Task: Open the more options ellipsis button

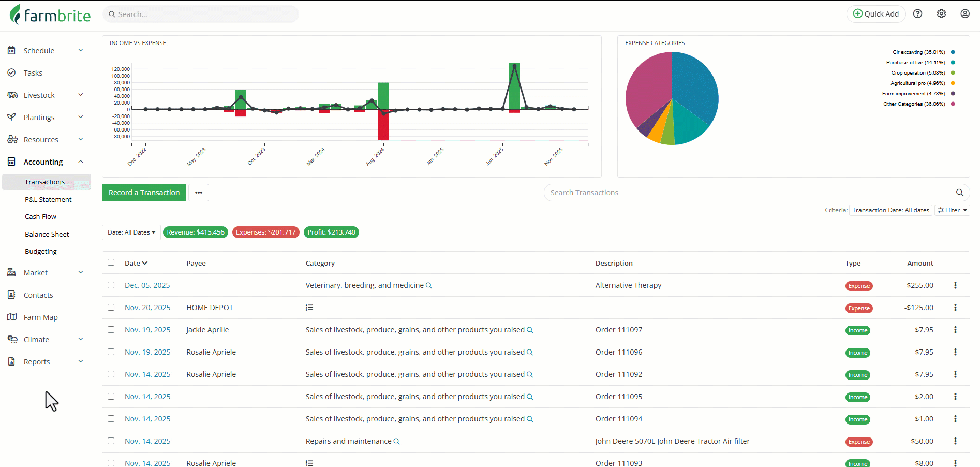Action: pyautogui.click(x=199, y=193)
